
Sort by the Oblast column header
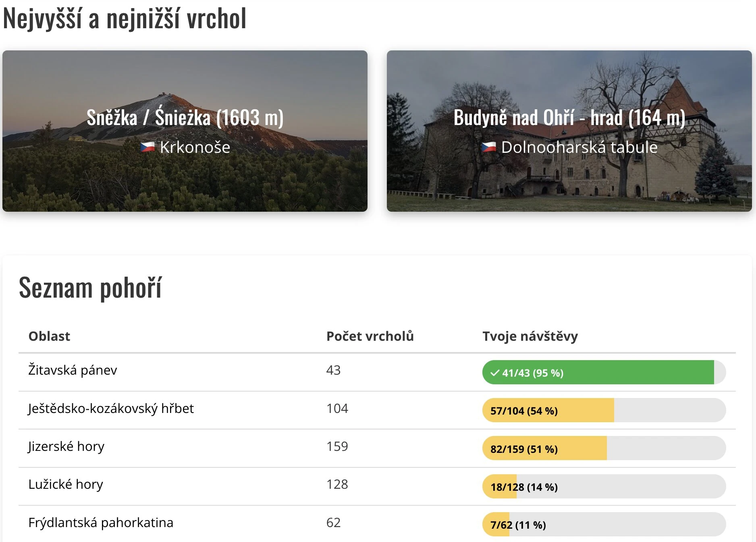[x=49, y=336]
